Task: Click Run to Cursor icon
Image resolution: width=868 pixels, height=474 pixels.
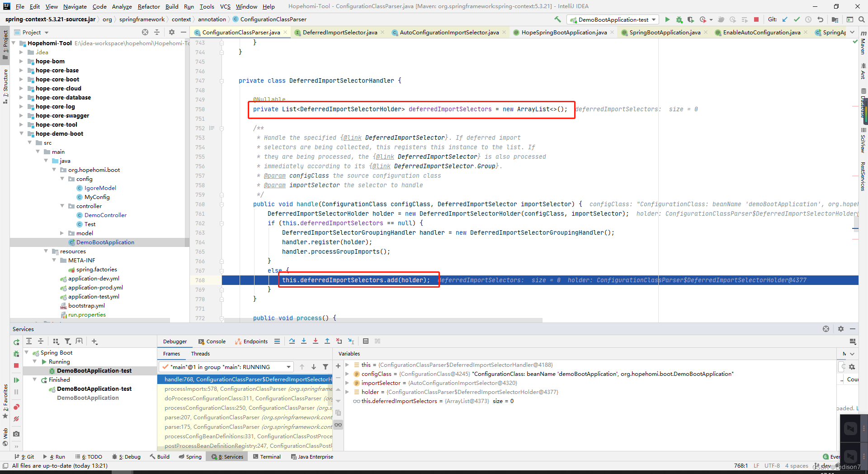Action: tap(351, 341)
